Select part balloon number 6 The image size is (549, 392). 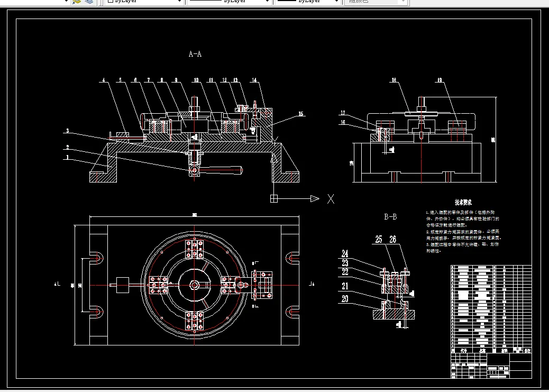coord(135,80)
